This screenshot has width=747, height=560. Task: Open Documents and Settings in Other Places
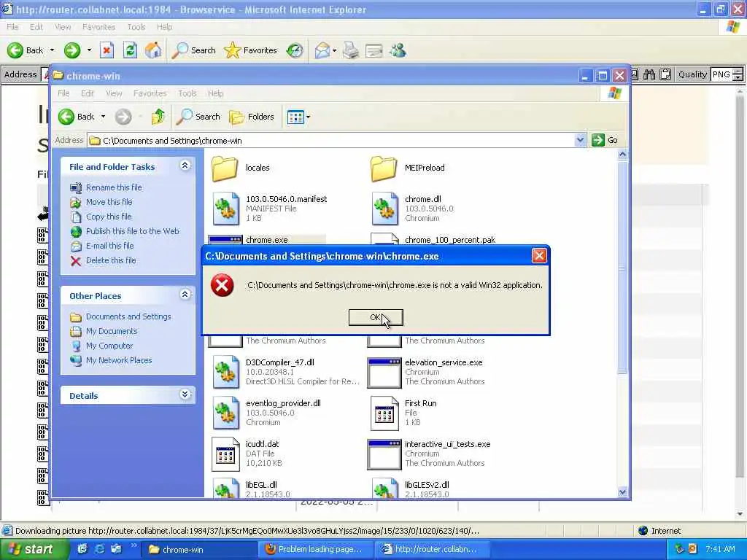point(128,316)
